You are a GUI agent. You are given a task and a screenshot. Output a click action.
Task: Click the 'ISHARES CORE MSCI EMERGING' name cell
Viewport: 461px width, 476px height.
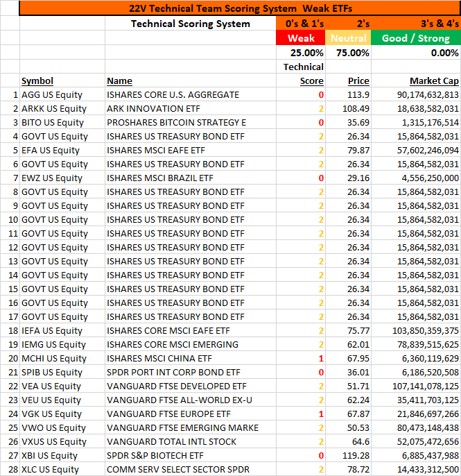191,345
